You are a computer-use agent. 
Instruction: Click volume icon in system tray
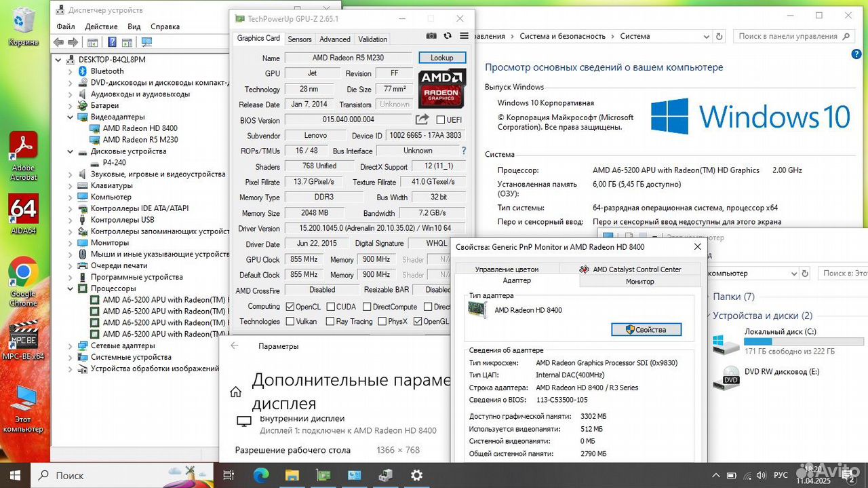(759, 475)
